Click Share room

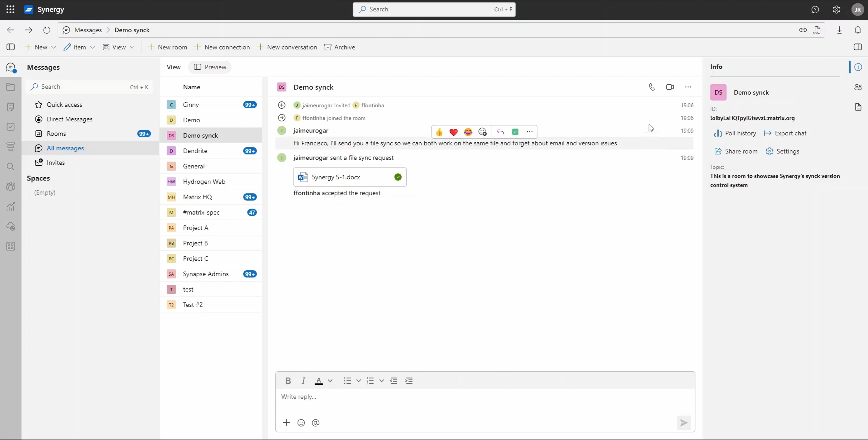pos(736,151)
